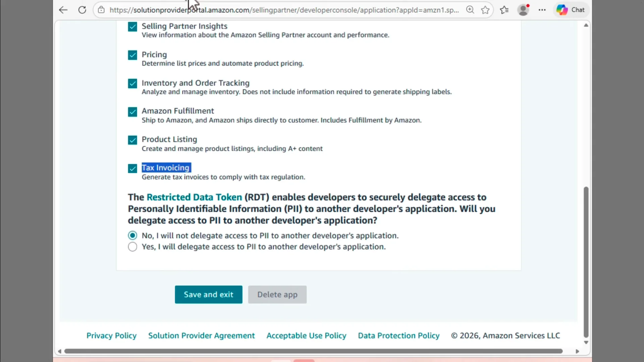Click the scroll left arrow
This screenshot has height=362, width=644.
click(x=59, y=351)
